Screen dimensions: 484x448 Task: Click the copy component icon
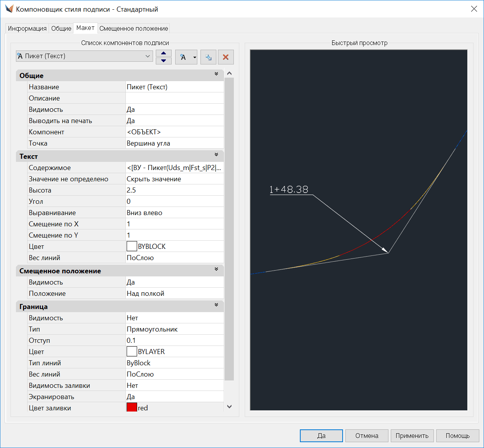[208, 57]
